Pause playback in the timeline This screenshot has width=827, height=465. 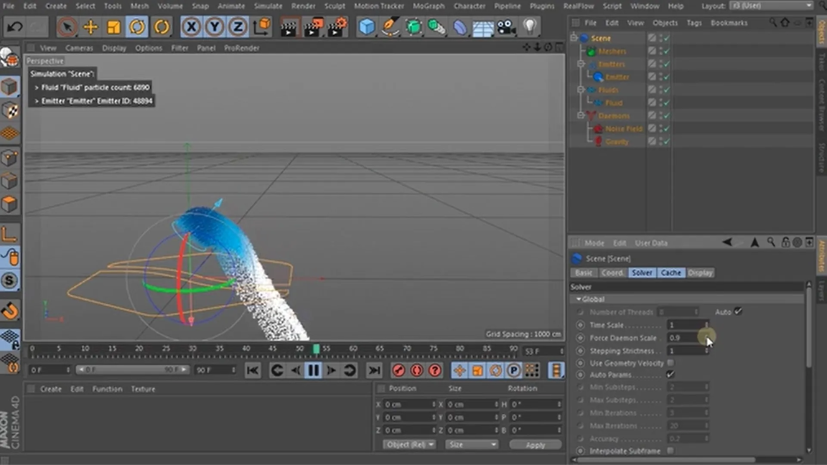313,370
